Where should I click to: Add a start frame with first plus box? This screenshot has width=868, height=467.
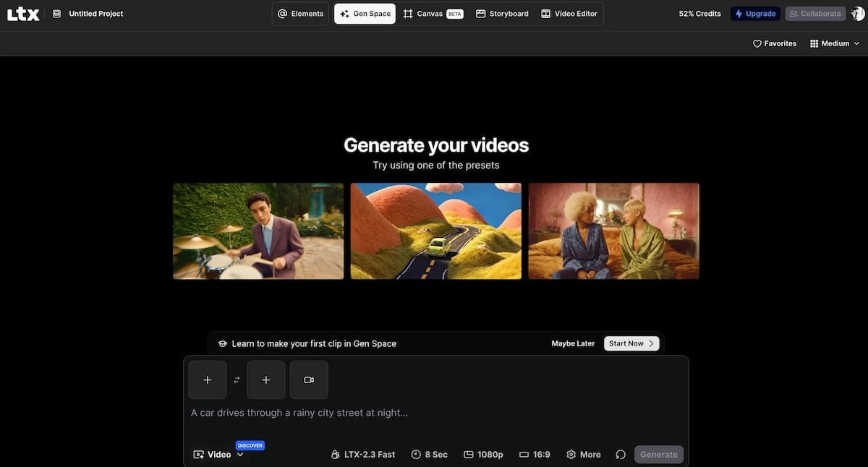pos(208,380)
